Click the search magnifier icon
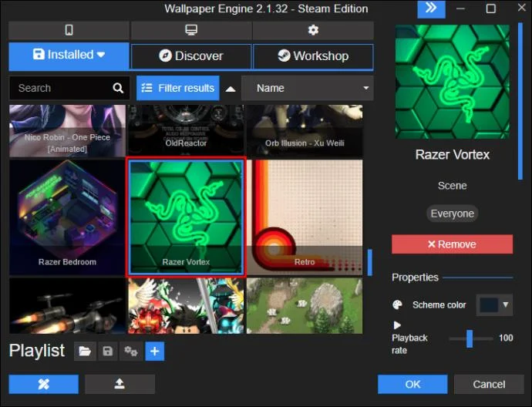The height and width of the screenshot is (407, 532). 118,88
